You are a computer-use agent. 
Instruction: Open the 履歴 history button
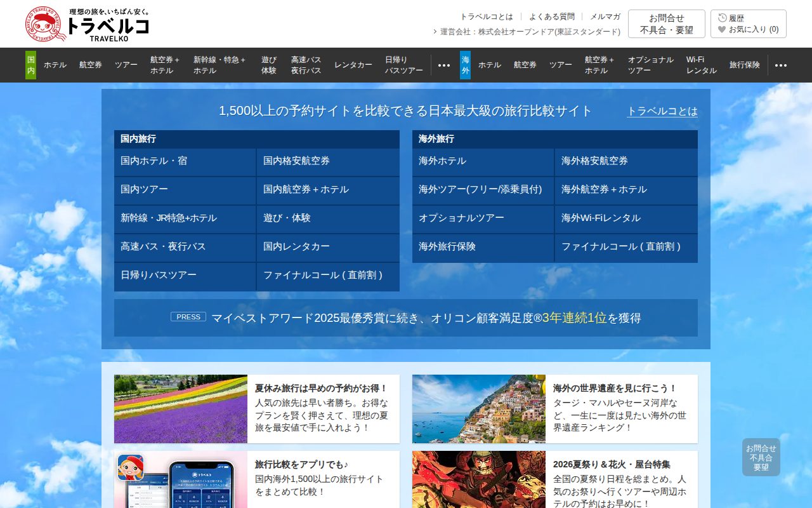coord(731,18)
